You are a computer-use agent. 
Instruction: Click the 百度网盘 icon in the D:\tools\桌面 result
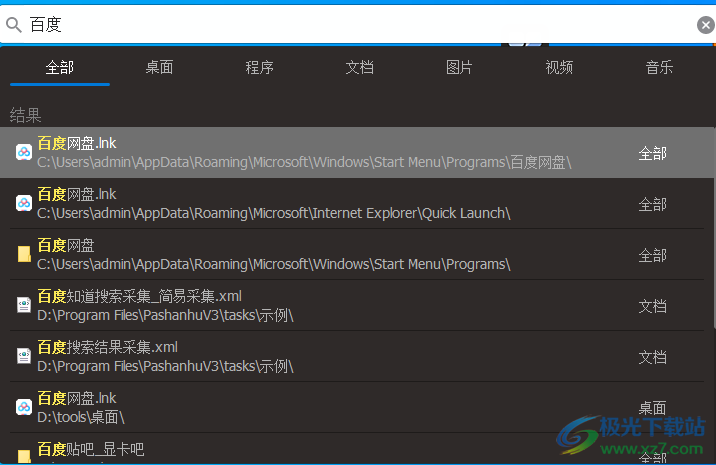[24, 407]
